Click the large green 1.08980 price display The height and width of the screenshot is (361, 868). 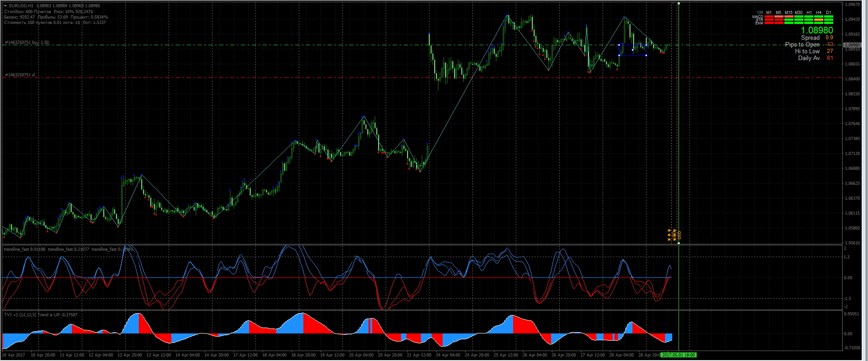click(x=817, y=30)
